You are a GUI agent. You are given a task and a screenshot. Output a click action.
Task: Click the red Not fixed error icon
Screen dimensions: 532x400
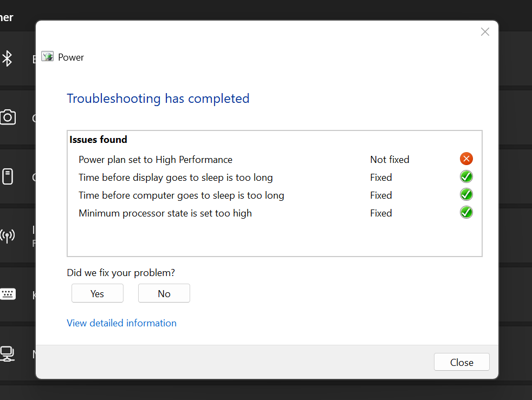(x=466, y=159)
